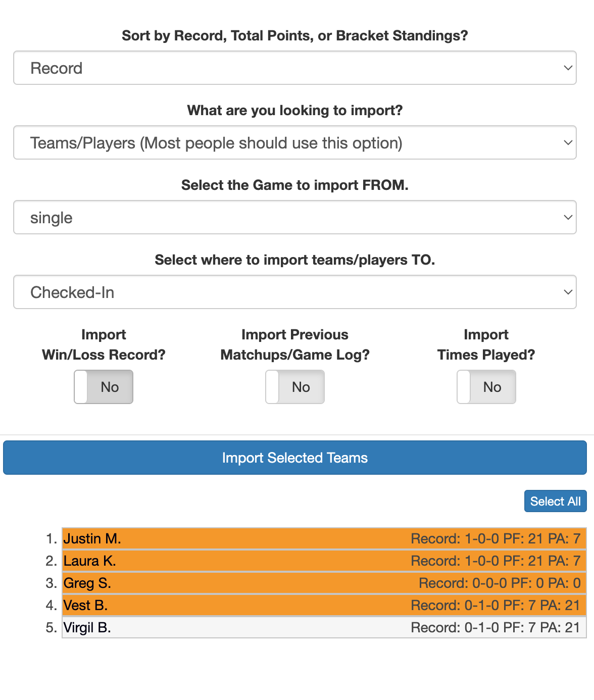The height and width of the screenshot is (700, 594).
Task: Click the Greg S. team row
Action: click(x=324, y=583)
